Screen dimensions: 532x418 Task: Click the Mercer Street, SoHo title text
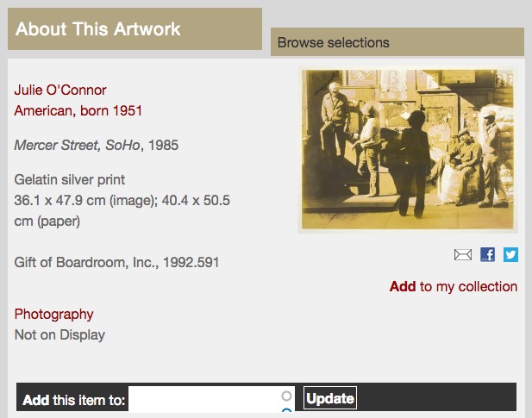click(x=77, y=145)
